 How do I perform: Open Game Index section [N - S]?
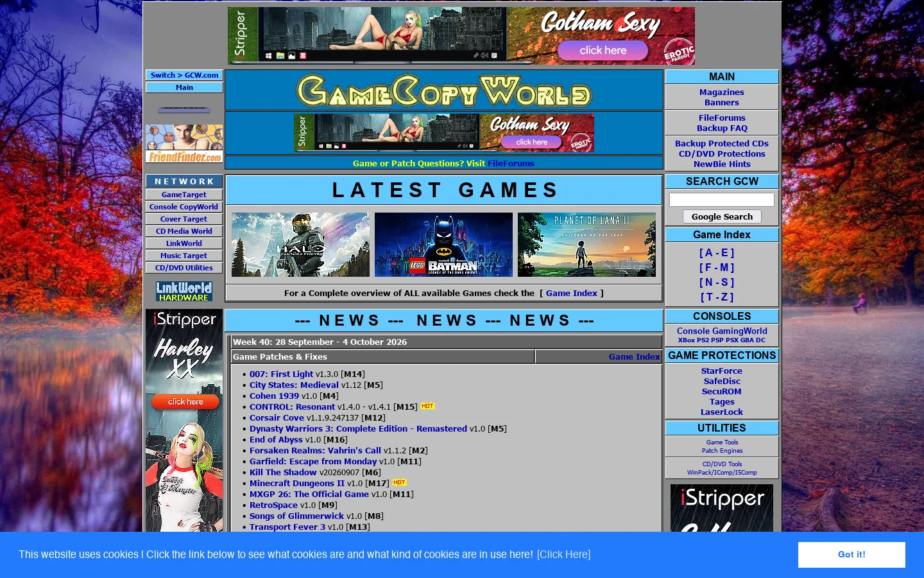click(717, 283)
